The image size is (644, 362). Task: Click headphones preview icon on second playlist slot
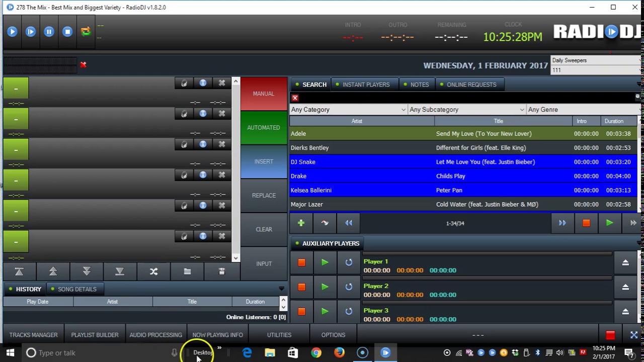tap(184, 114)
